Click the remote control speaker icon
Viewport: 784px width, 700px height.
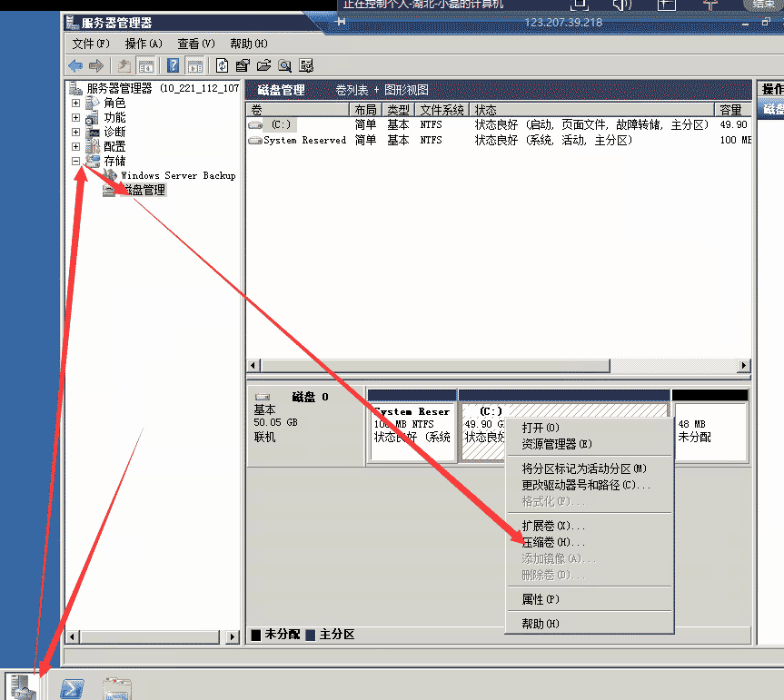coord(622,5)
